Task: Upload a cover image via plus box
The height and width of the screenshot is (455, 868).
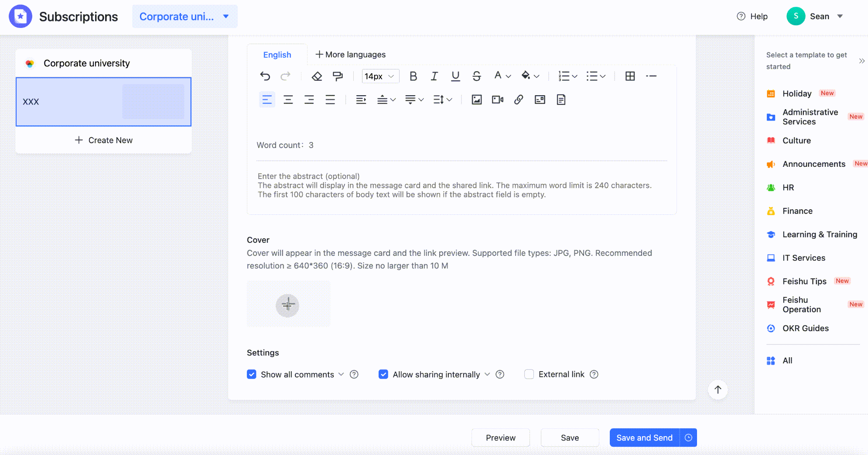Action: click(x=288, y=305)
